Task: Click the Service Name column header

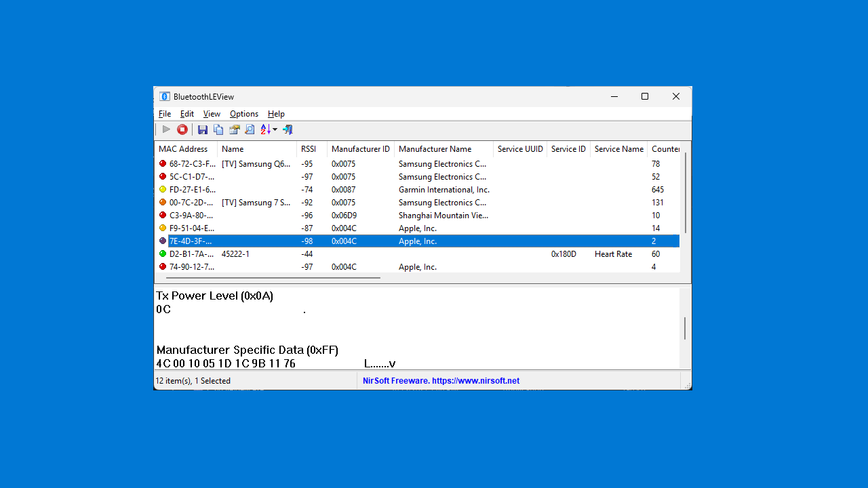Action: (x=618, y=149)
